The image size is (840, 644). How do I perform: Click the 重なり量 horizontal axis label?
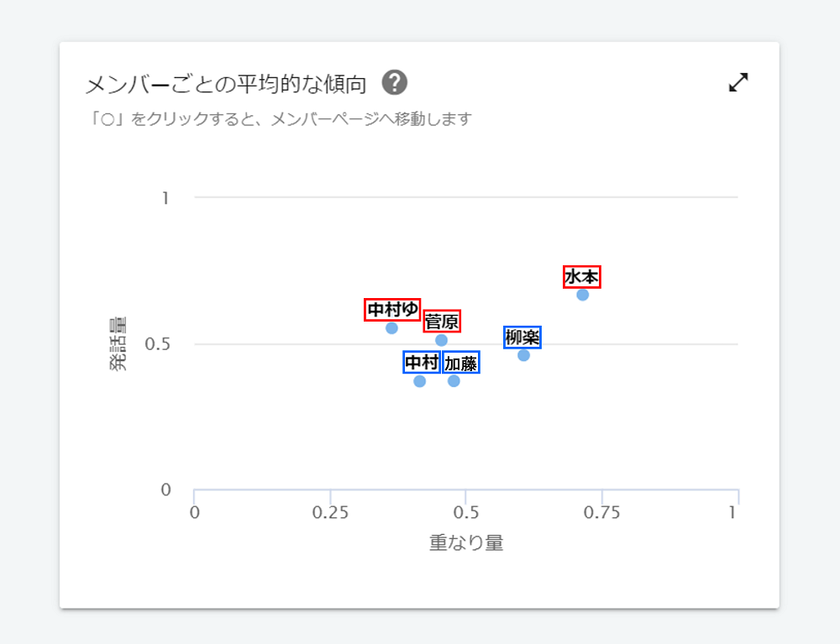466,542
